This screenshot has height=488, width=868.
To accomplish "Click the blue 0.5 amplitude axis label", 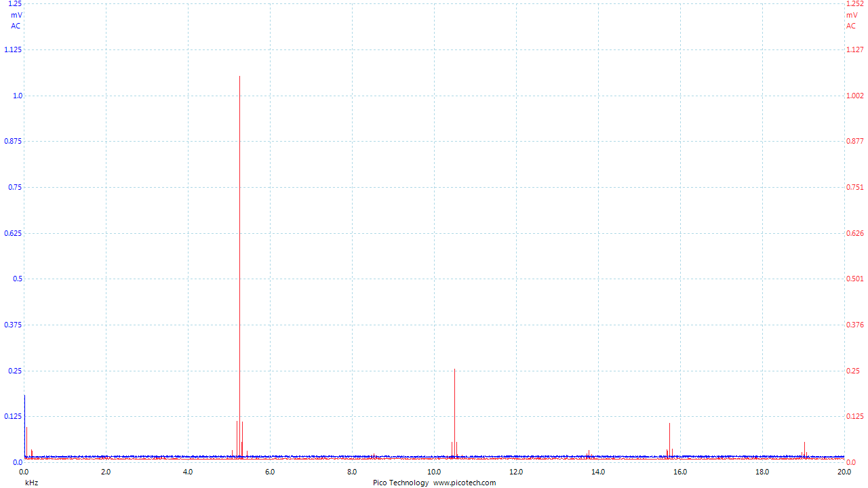I will point(18,279).
